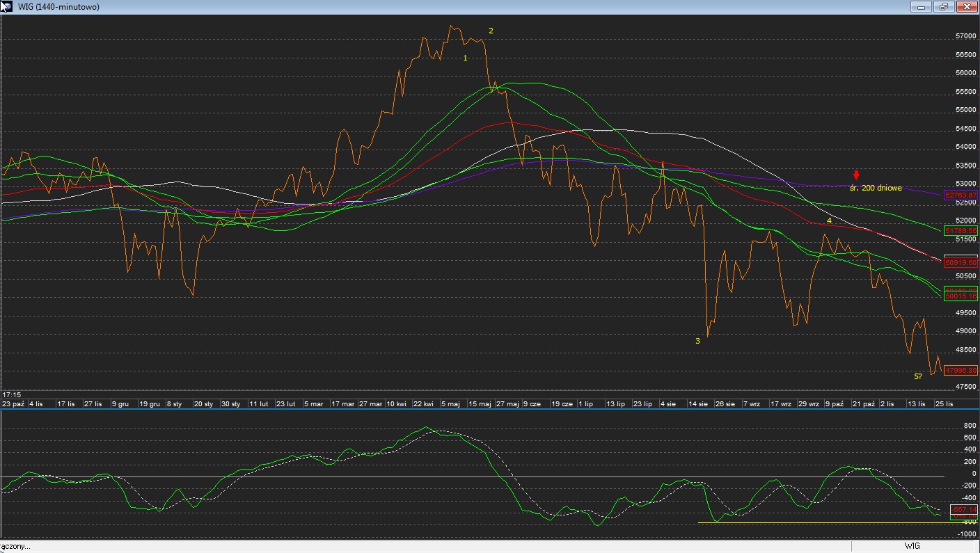Click the '25 lis' date on time axis

tap(944, 403)
